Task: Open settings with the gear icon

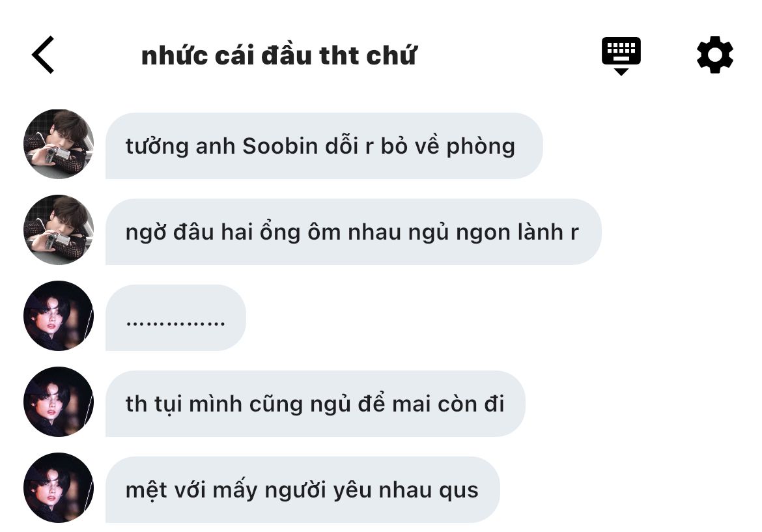Action: point(715,55)
